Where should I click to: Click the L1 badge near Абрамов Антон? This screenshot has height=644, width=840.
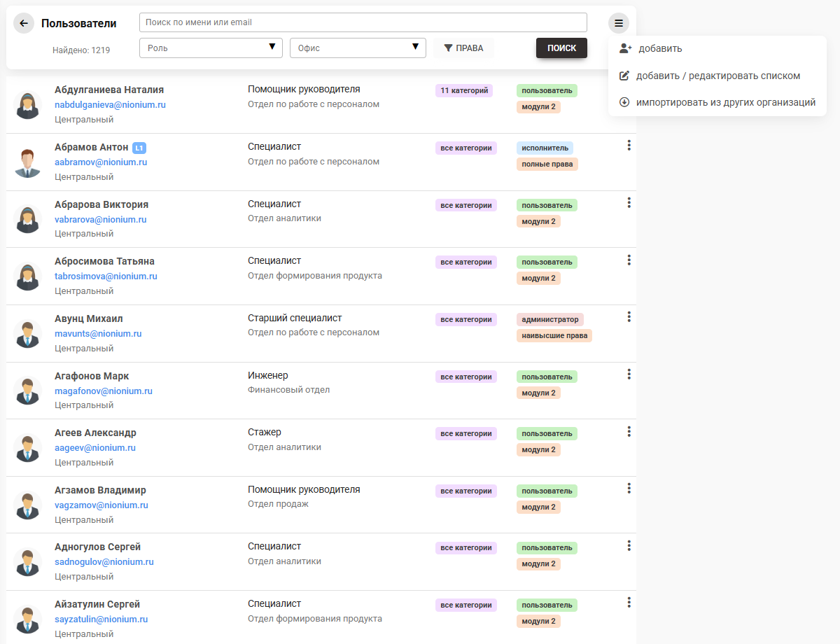pyautogui.click(x=139, y=148)
